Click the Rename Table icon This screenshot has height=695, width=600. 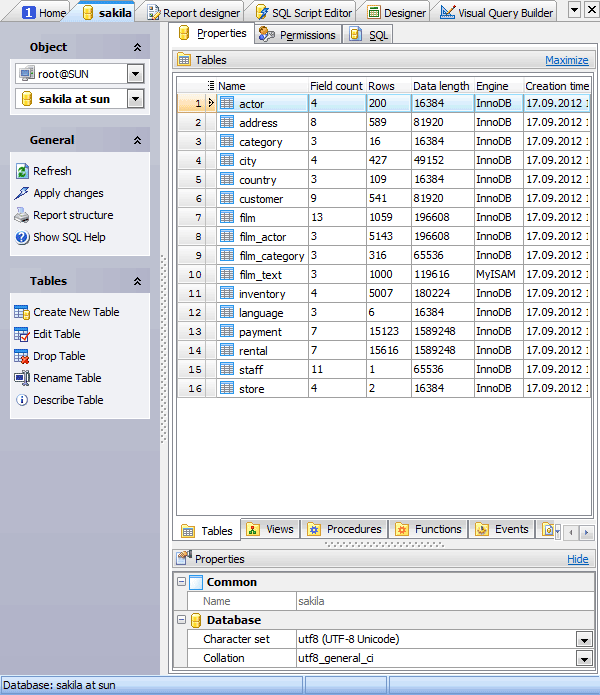(x=22, y=378)
